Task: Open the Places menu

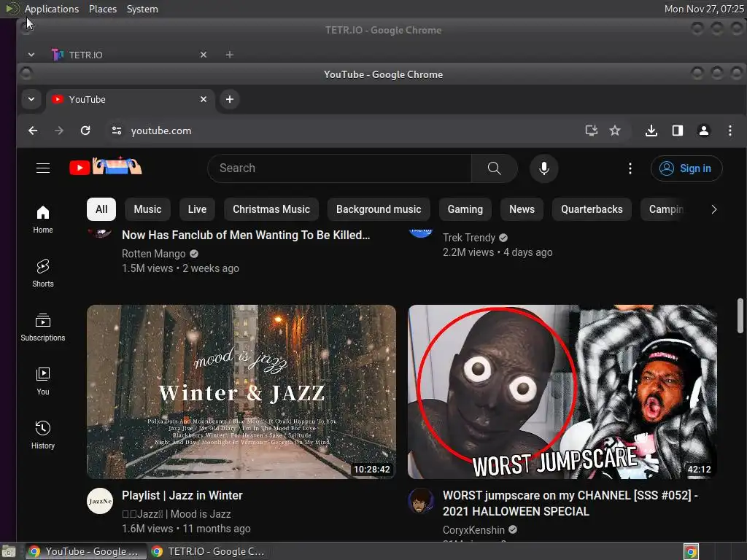Action: tap(103, 9)
